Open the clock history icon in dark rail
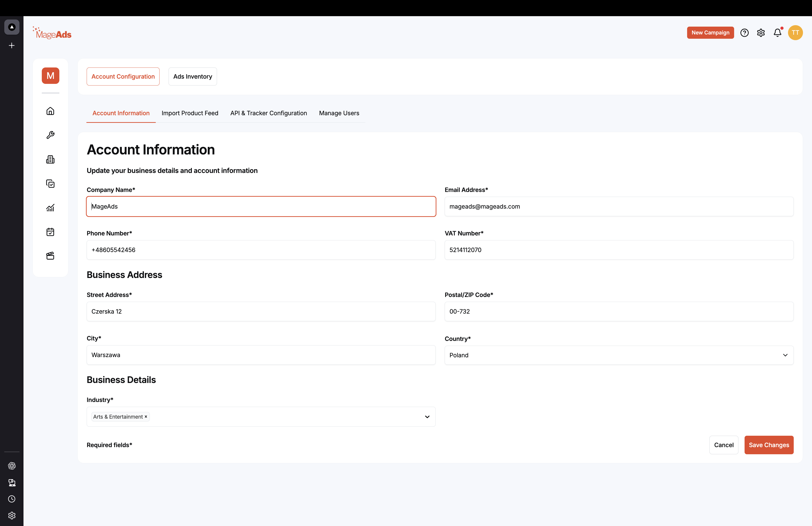The width and height of the screenshot is (812, 526). point(12,499)
